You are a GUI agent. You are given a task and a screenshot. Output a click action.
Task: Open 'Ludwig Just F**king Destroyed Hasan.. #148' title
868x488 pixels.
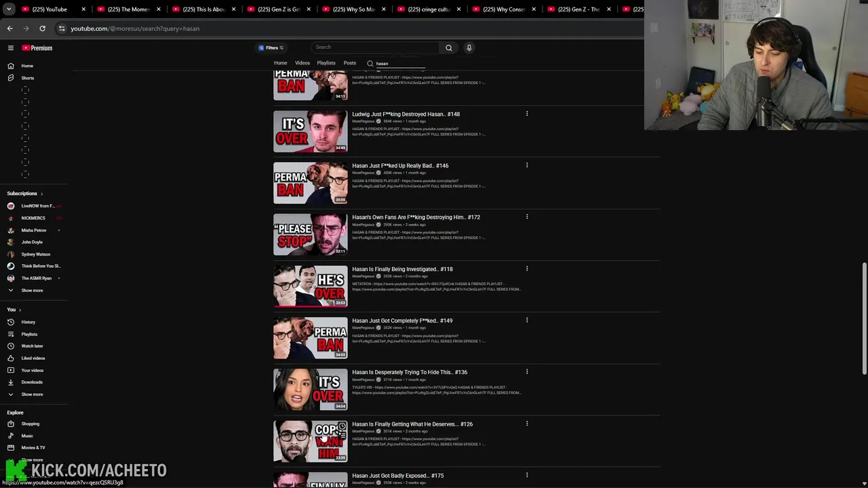pos(406,114)
